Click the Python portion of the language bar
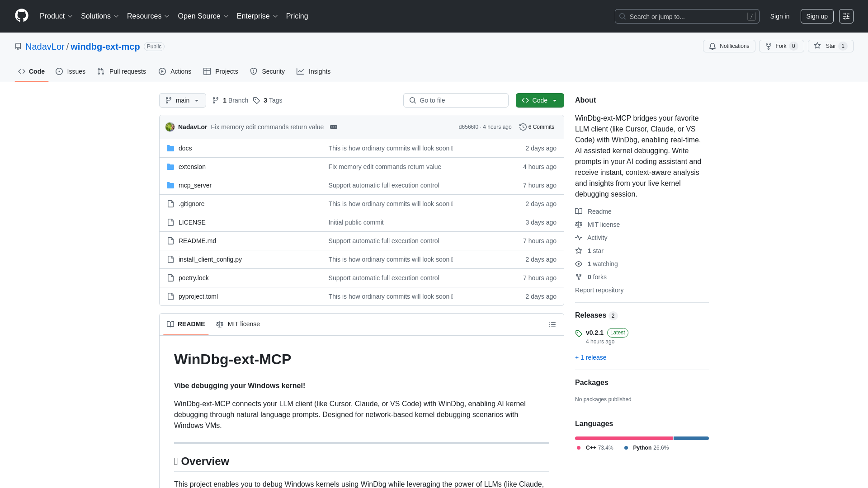This screenshot has height=488, width=868. [691, 438]
